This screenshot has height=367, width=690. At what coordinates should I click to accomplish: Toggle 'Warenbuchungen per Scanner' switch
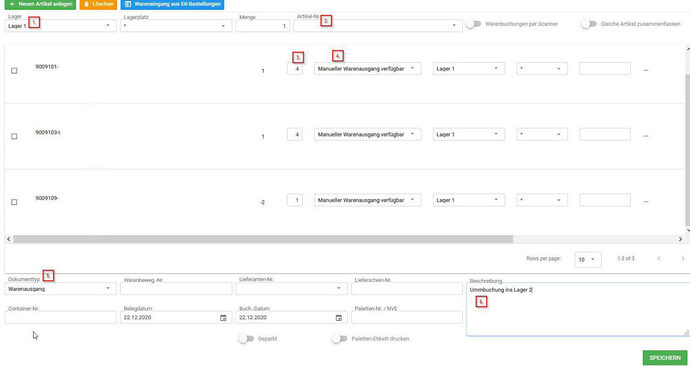point(474,24)
